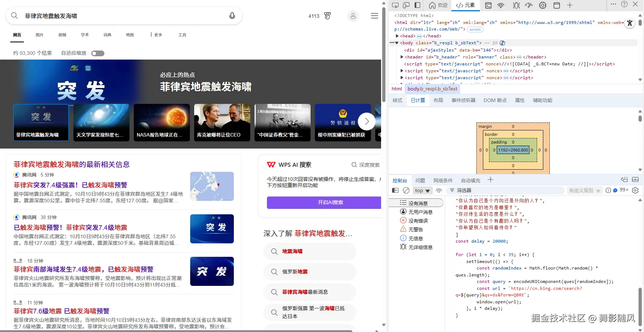The image size is (644, 332).
Task: Open the NASA report trending card
Action: [162, 122]
